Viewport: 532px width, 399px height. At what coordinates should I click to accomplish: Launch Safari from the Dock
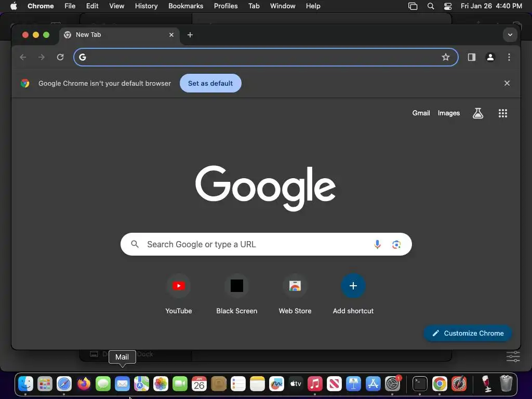tap(64, 384)
